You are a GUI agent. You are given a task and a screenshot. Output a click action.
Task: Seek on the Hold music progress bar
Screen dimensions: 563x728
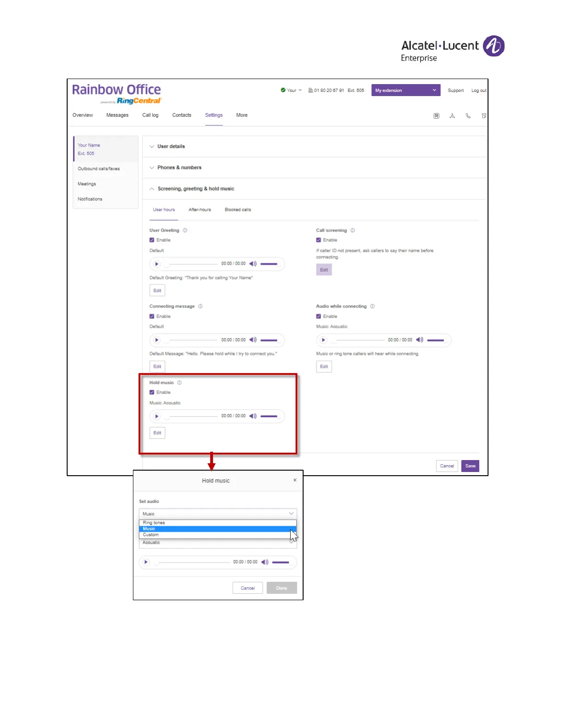pos(192,416)
